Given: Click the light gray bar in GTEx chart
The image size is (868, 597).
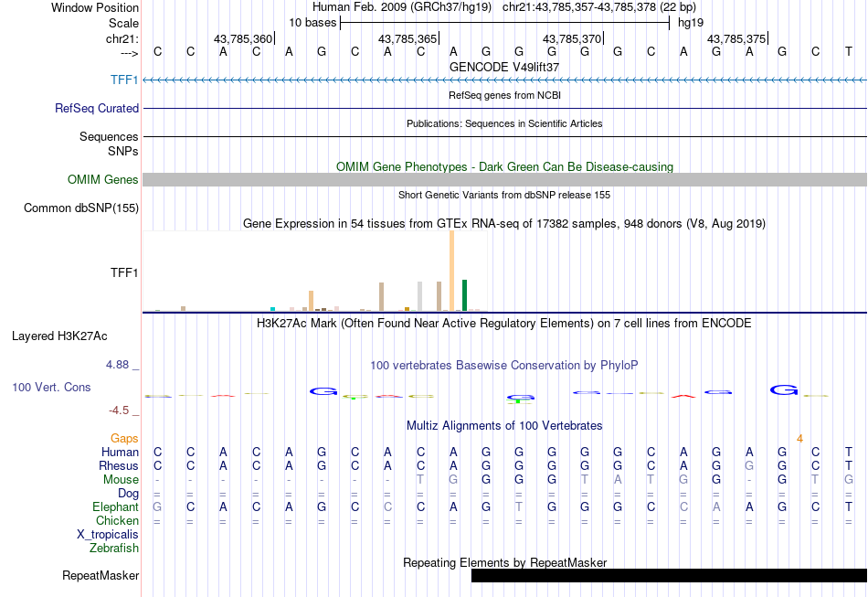Looking at the screenshot, I should coord(419,296).
